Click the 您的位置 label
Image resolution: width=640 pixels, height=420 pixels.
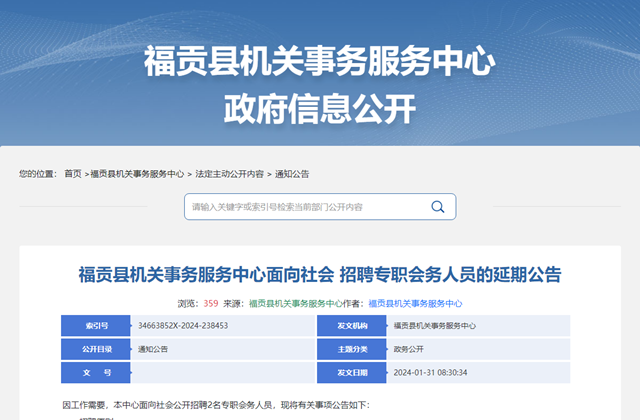38,174
